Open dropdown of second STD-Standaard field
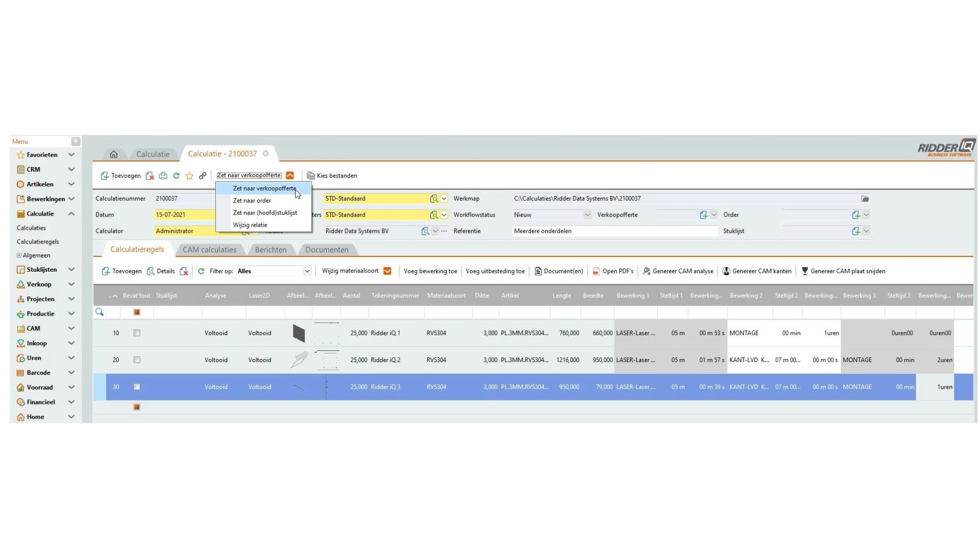The width and height of the screenshot is (980, 551). [x=444, y=215]
